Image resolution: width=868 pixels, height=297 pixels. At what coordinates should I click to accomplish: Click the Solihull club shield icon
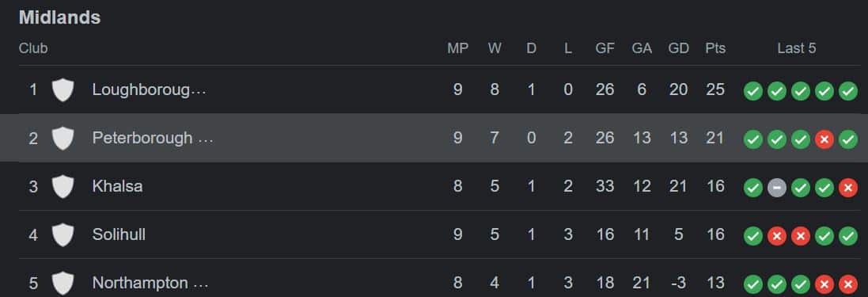(x=63, y=234)
